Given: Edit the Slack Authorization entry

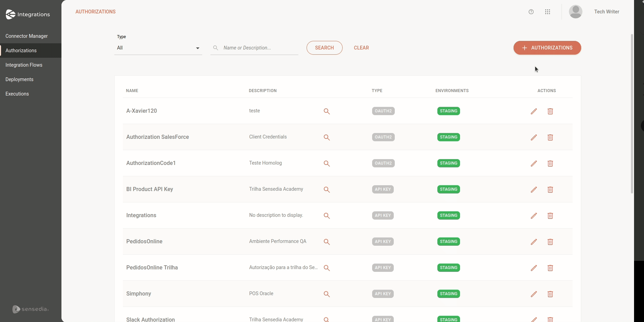Looking at the screenshot, I should coord(534,319).
